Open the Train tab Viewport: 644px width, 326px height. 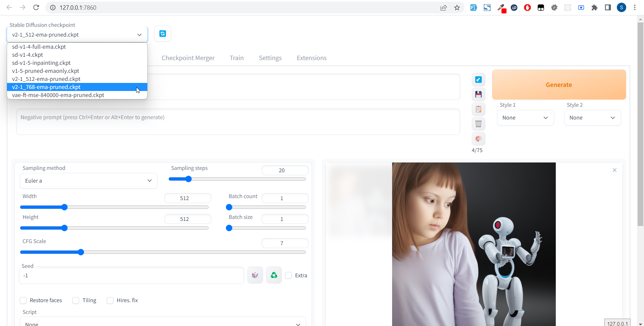(236, 58)
